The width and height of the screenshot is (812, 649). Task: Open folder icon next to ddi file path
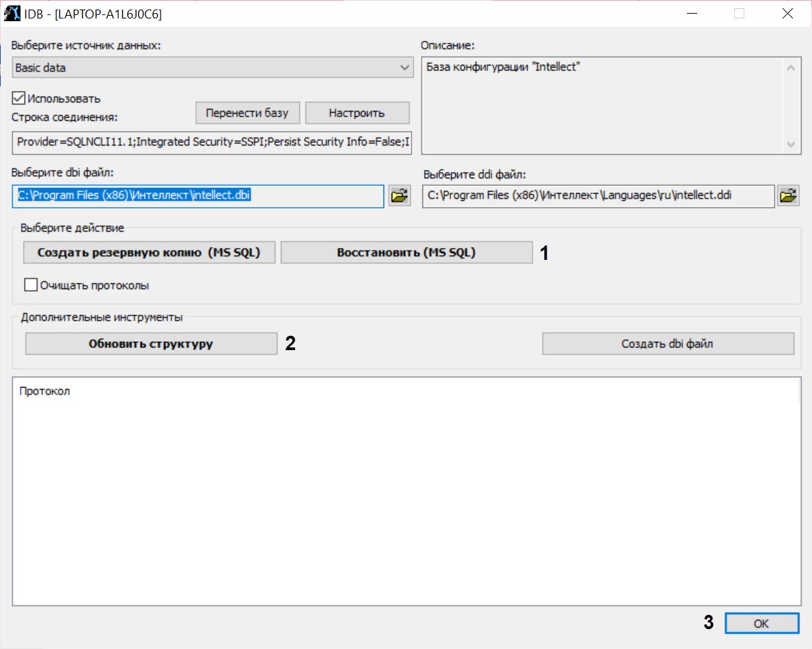point(787,196)
